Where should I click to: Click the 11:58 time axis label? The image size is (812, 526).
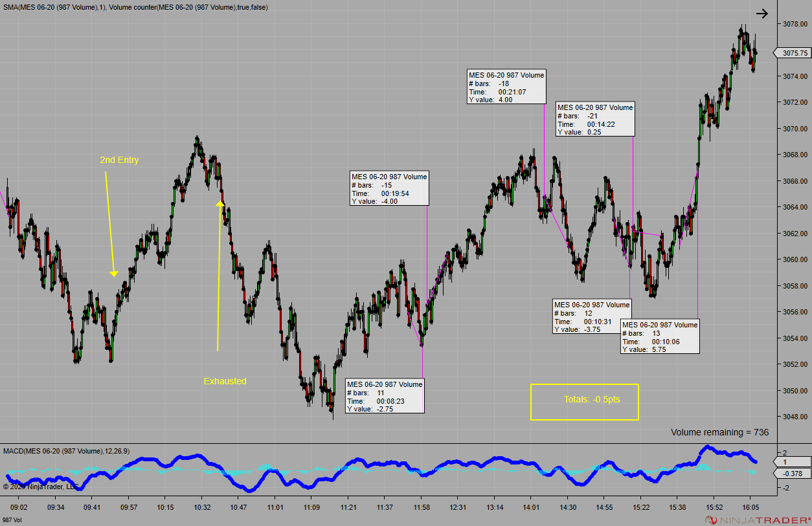click(422, 507)
